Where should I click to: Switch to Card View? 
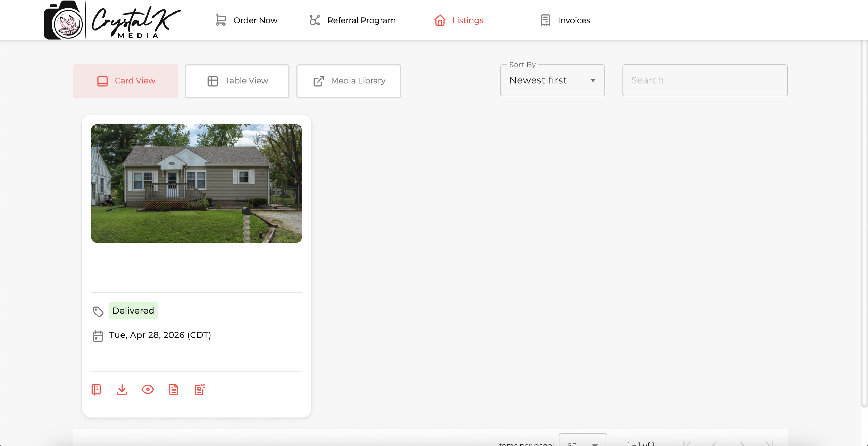click(126, 81)
